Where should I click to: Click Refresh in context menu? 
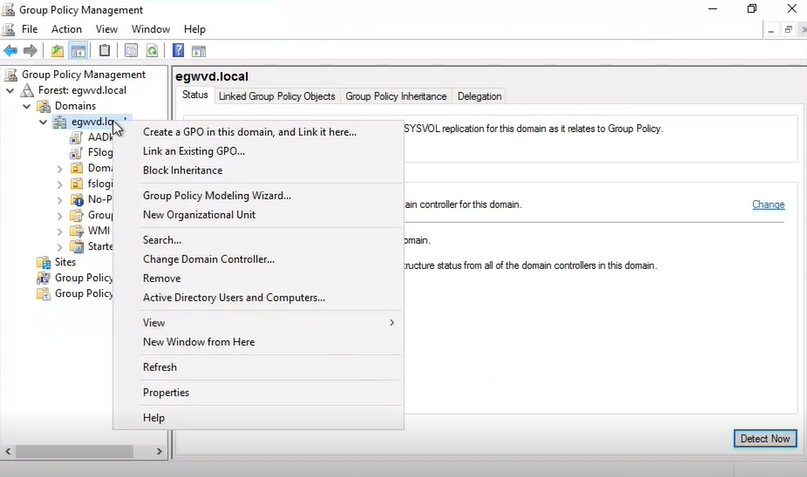pyautogui.click(x=258, y=367)
